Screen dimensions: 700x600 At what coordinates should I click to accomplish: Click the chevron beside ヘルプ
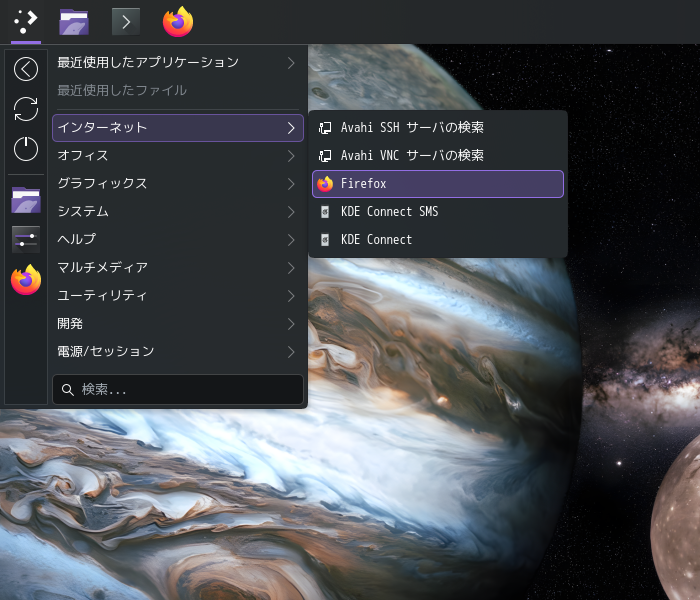coord(291,240)
